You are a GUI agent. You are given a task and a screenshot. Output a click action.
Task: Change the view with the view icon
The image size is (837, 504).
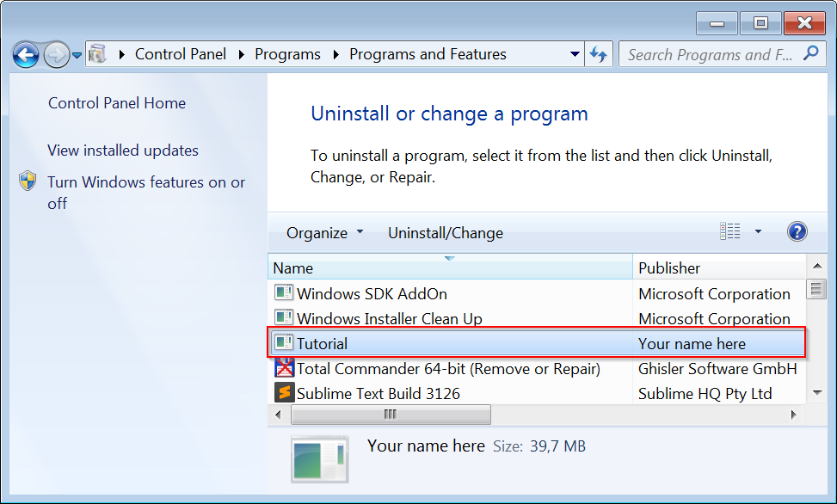coord(729,231)
